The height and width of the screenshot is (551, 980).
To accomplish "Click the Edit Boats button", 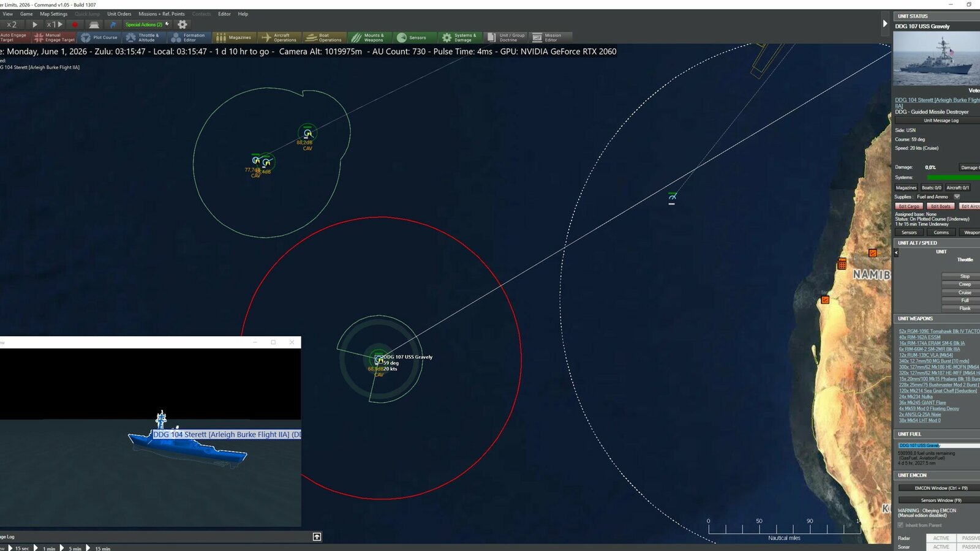I will [941, 206].
